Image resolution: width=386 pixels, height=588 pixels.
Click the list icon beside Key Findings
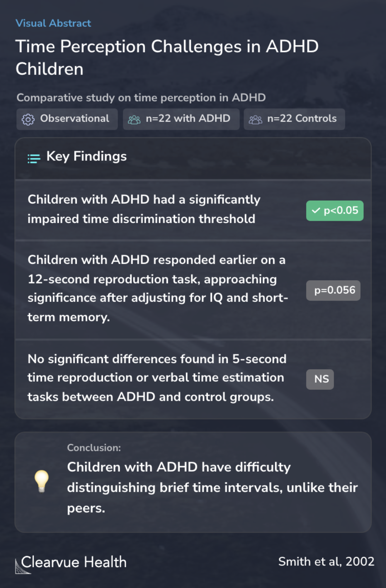click(x=34, y=159)
